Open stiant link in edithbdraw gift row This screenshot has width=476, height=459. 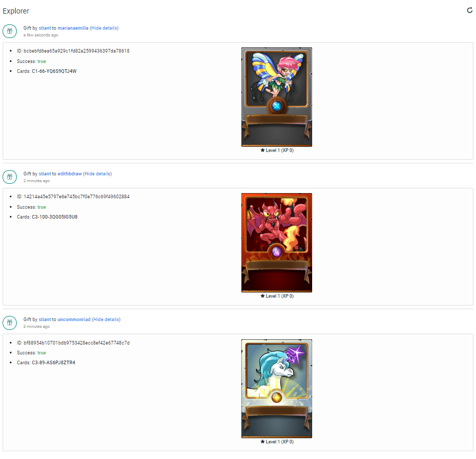(x=45, y=174)
